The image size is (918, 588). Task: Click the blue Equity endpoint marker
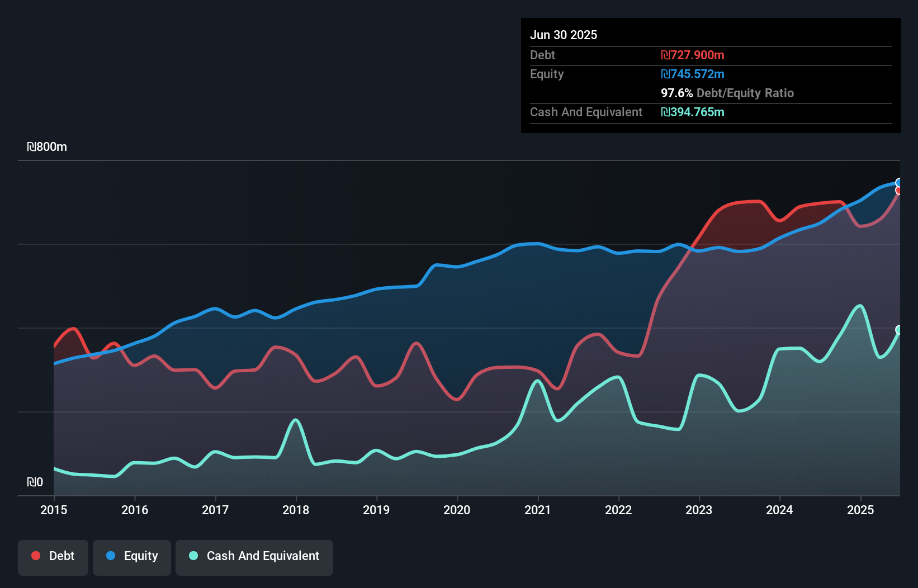click(x=899, y=183)
